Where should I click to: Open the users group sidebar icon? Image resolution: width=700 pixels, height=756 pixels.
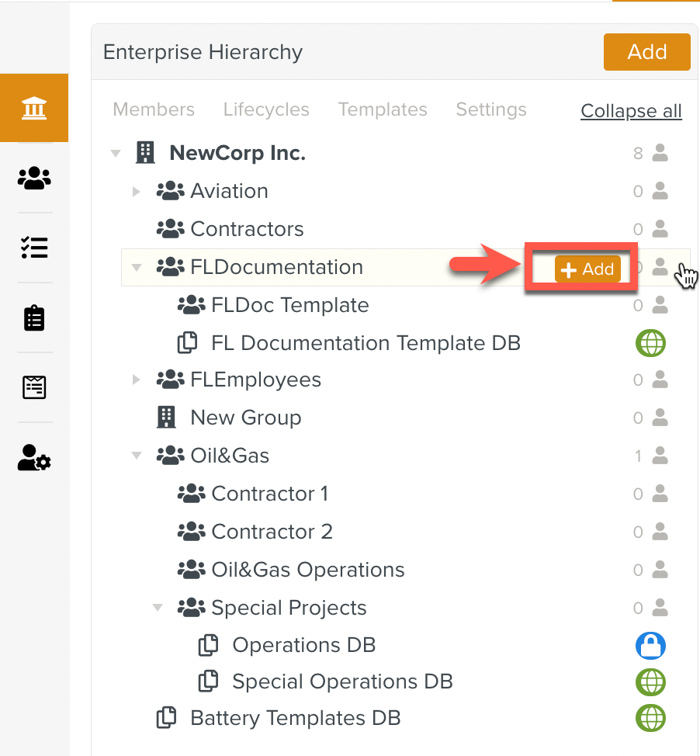tap(34, 179)
